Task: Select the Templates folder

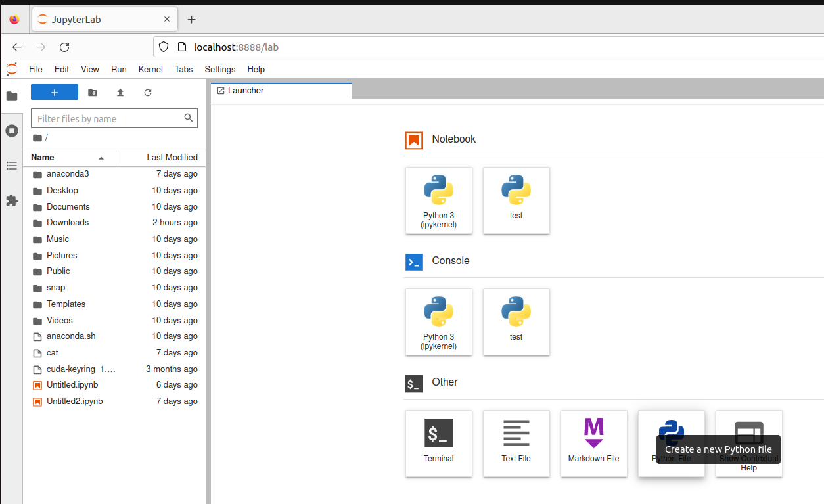Action: click(x=114, y=304)
